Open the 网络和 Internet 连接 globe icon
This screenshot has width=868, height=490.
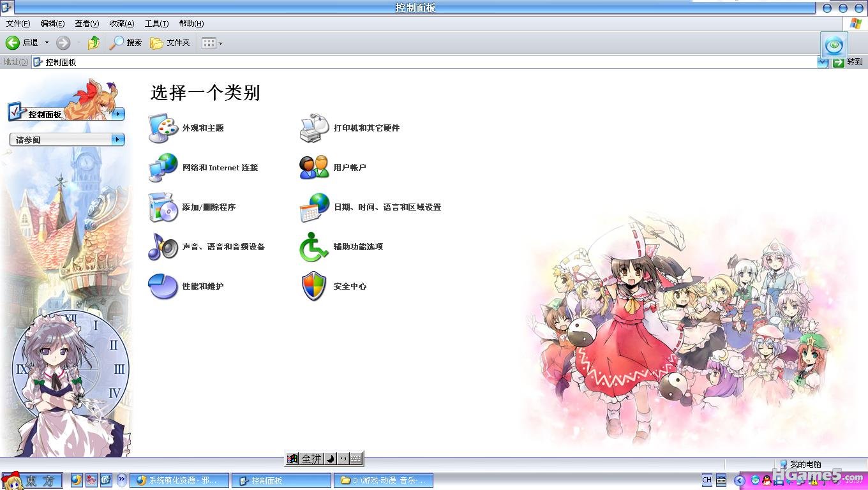pyautogui.click(x=163, y=168)
